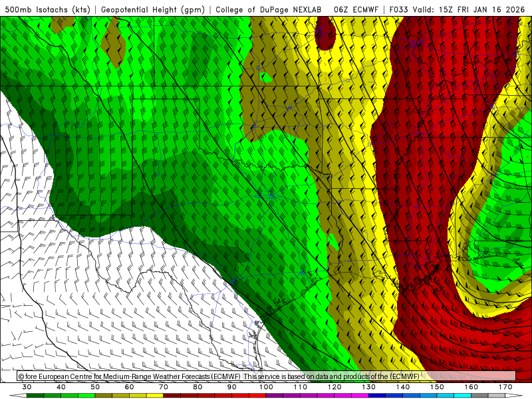Click the cyan swatch in the legend bar

coord(462,396)
